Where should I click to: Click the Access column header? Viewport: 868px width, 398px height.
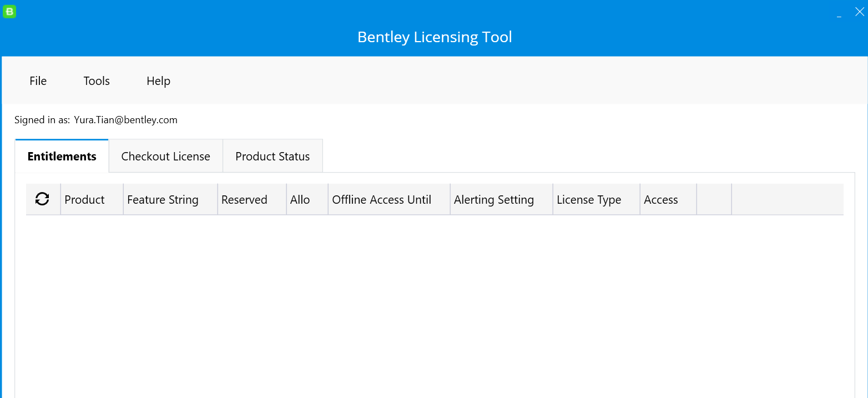point(660,200)
